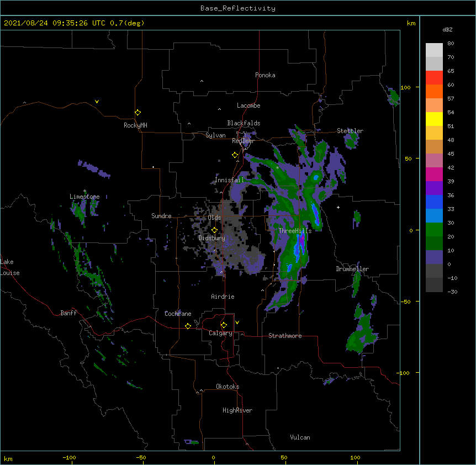The image size is (476, 465).
Task: Click the Vulcan label
Action: [300, 437]
